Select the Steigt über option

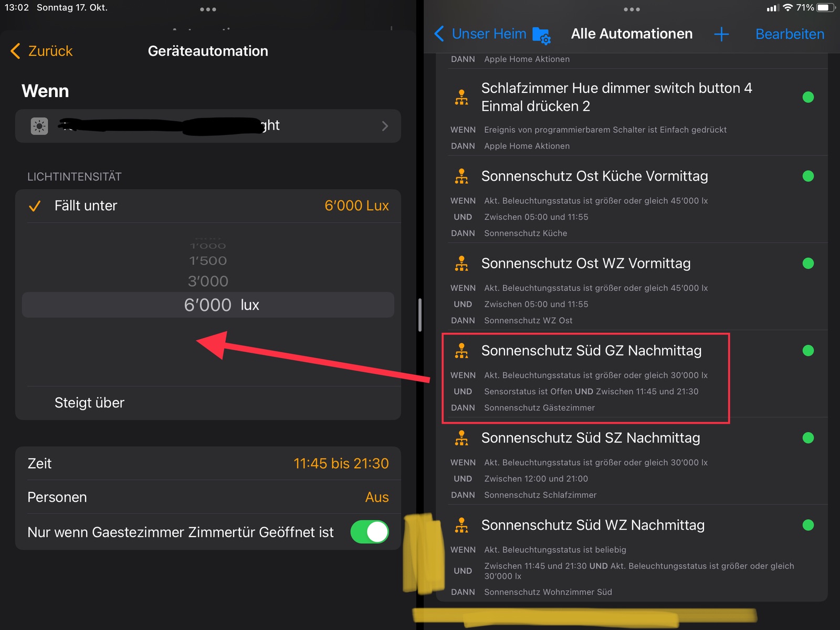89,403
